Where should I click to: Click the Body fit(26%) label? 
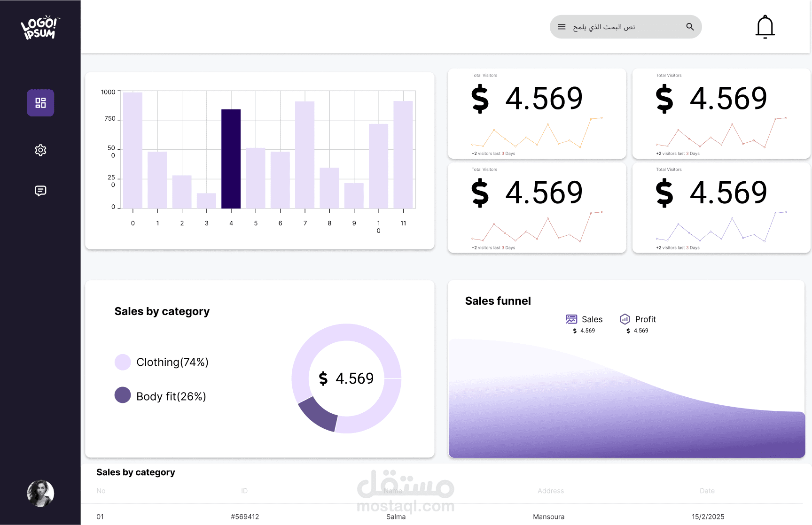171,396
